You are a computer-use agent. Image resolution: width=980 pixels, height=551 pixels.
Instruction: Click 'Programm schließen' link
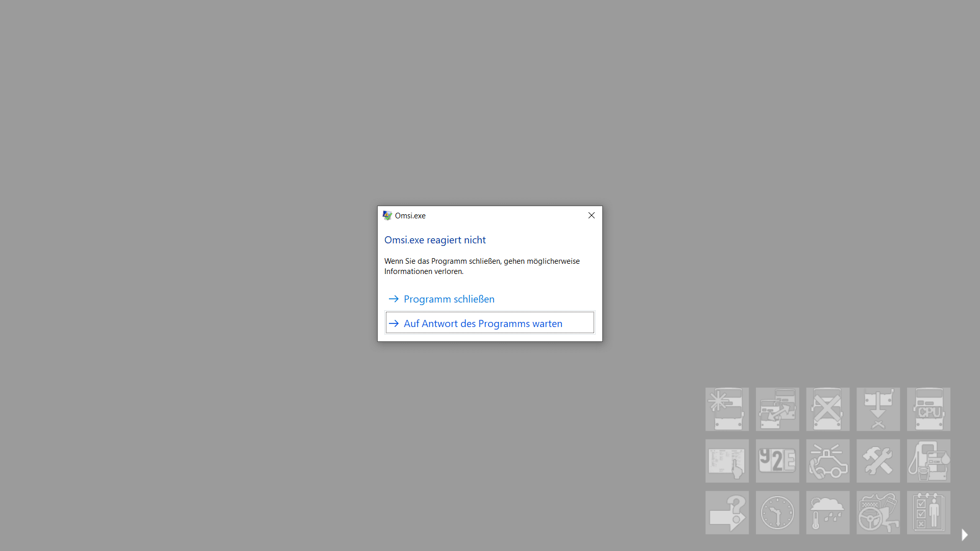pyautogui.click(x=449, y=299)
